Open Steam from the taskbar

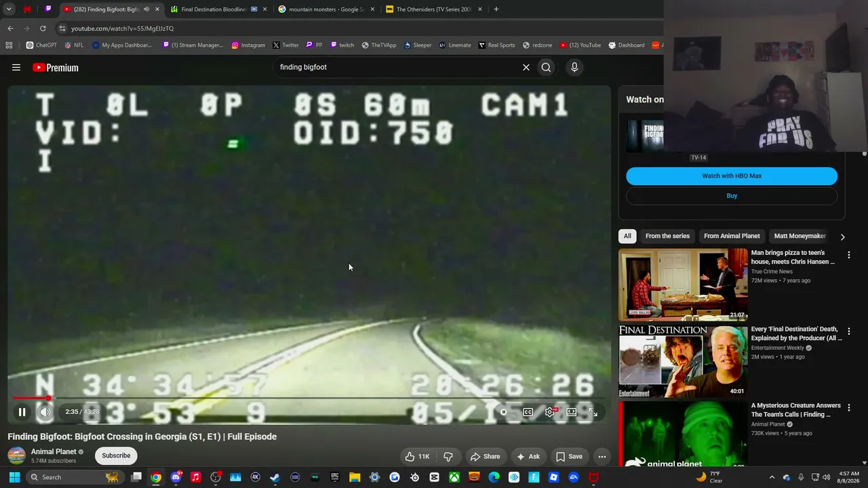pyautogui.click(x=275, y=477)
